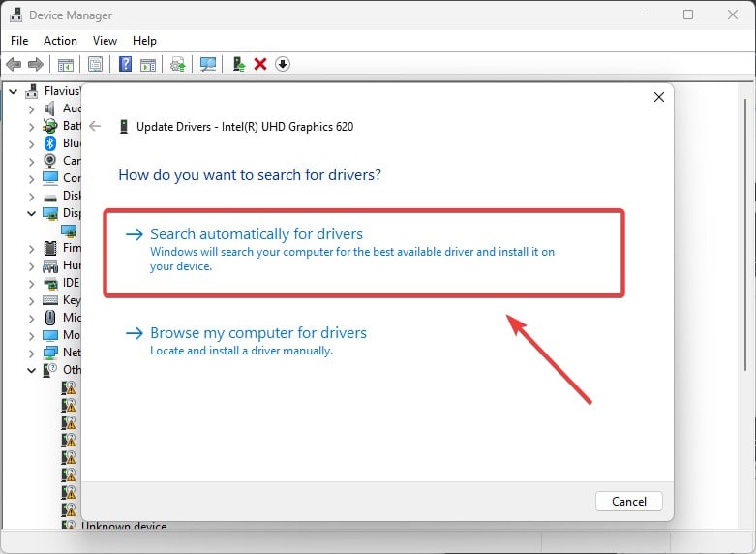Expand the Cameras tree node
The width and height of the screenshot is (756, 554).
coord(31,161)
